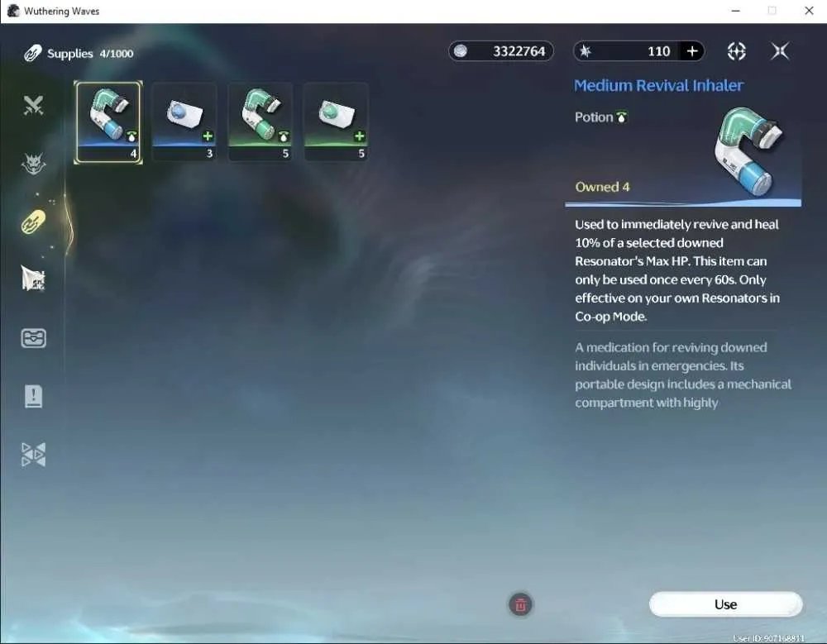Minimize the Wuthering Waves window
The height and width of the screenshot is (644, 827).
tap(736, 11)
